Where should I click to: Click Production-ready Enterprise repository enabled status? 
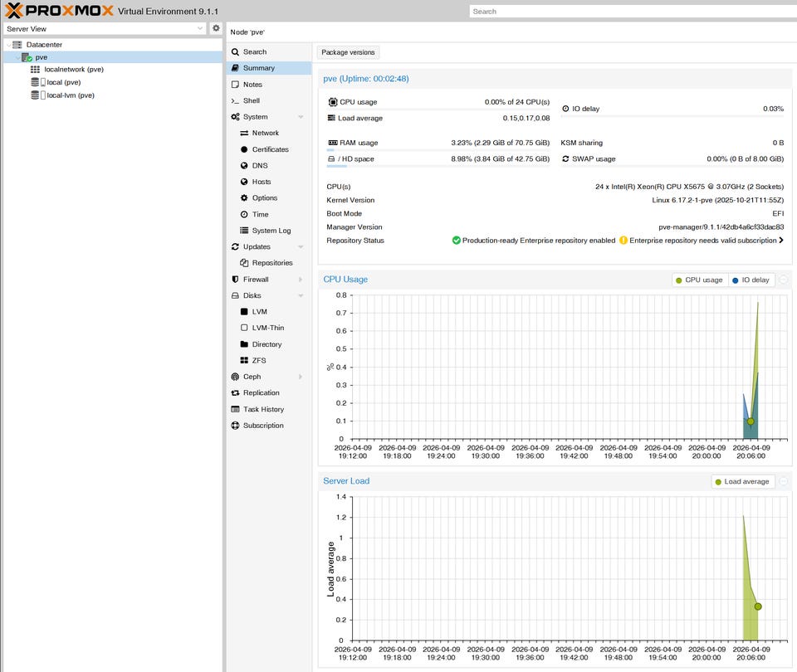tap(534, 241)
